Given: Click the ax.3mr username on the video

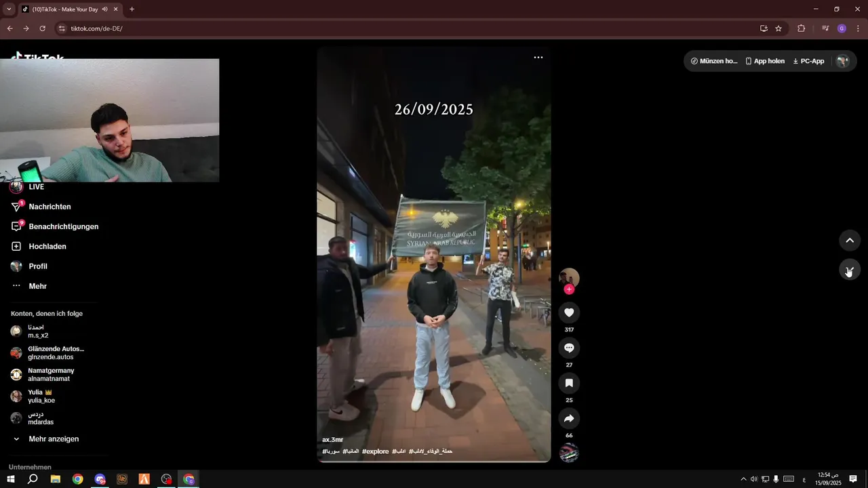Looking at the screenshot, I should (x=333, y=440).
